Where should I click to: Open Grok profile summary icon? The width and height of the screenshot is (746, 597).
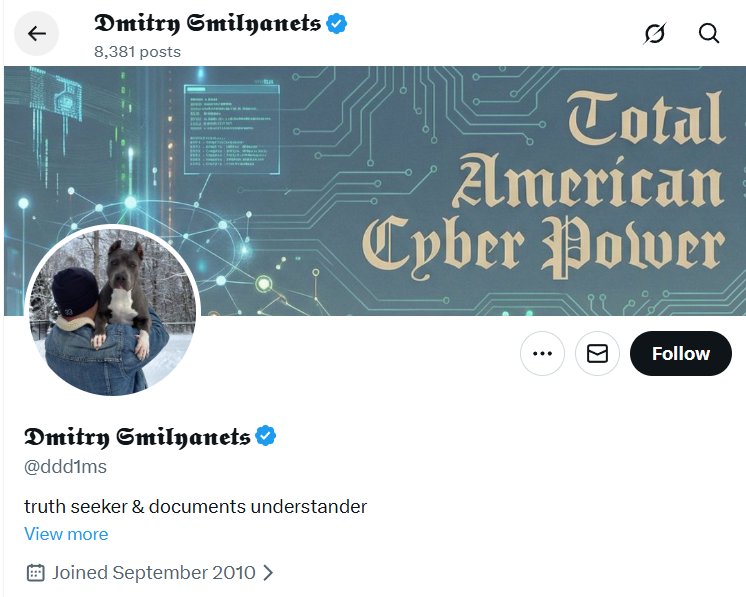tap(654, 34)
